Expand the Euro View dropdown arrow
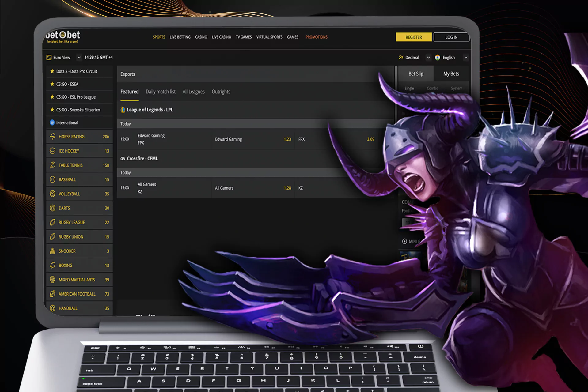This screenshot has height=392, width=588. point(79,58)
